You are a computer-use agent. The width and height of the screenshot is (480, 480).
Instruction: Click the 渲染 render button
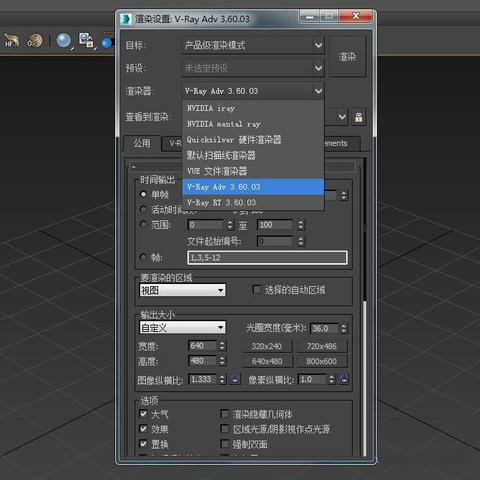coord(347,57)
